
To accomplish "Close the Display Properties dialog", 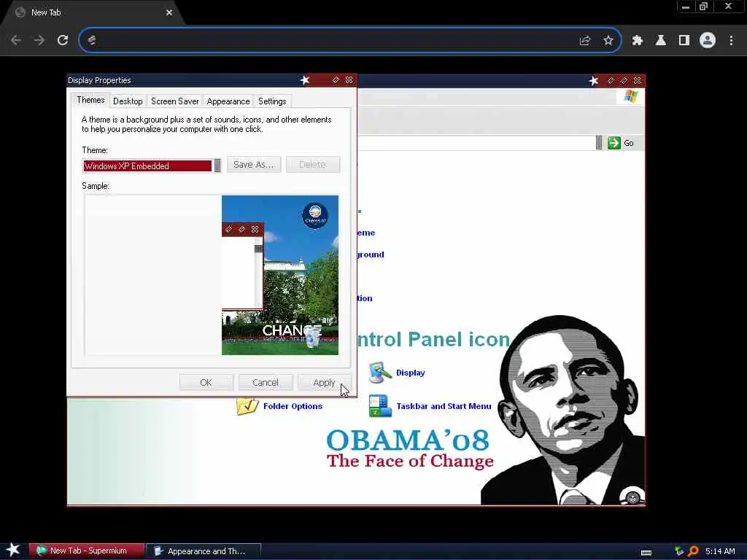I will pyautogui.click(x=349, y=80).
